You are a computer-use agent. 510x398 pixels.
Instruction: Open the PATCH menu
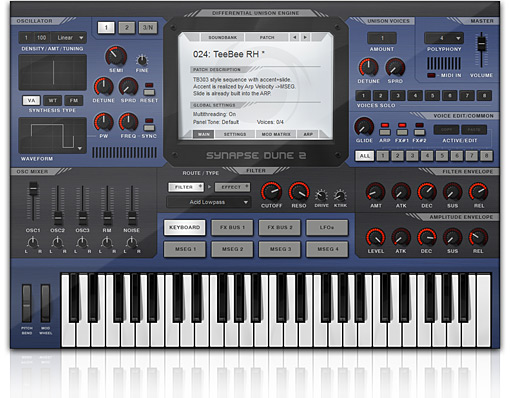click(x=267, y=37)
